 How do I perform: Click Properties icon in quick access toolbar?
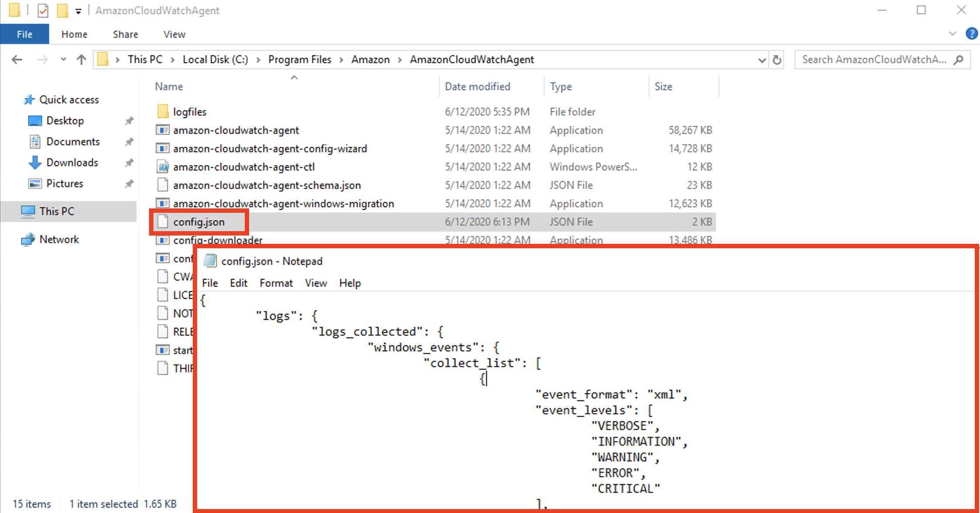pyautogui.click(x=43, y=10)
